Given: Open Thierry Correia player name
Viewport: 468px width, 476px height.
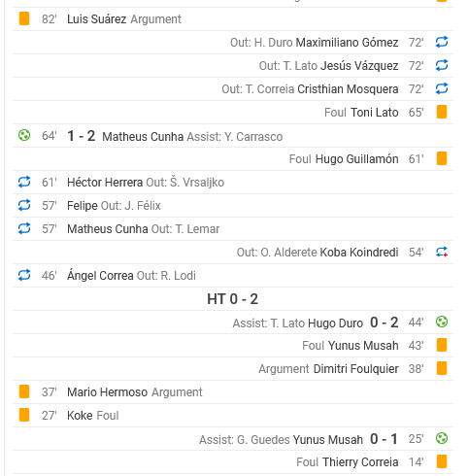Looking at the screenshot, I should (360, 462).
